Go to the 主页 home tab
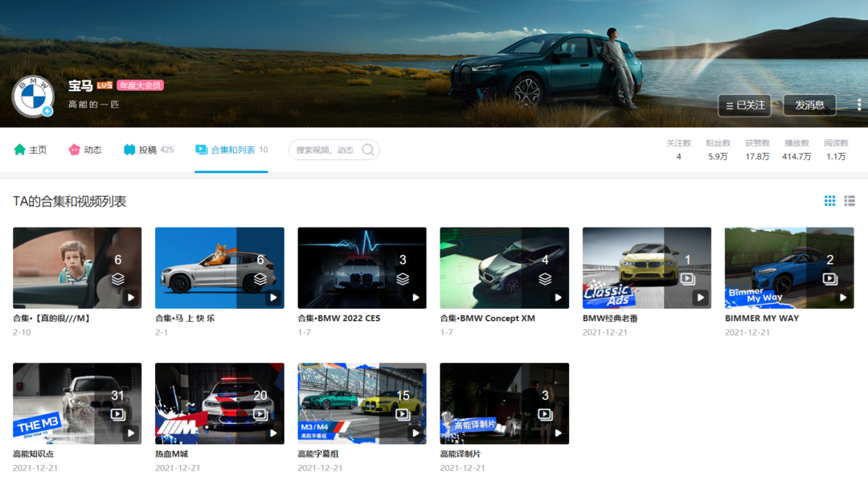The image size is (868, 485). [x=31, y=150]
